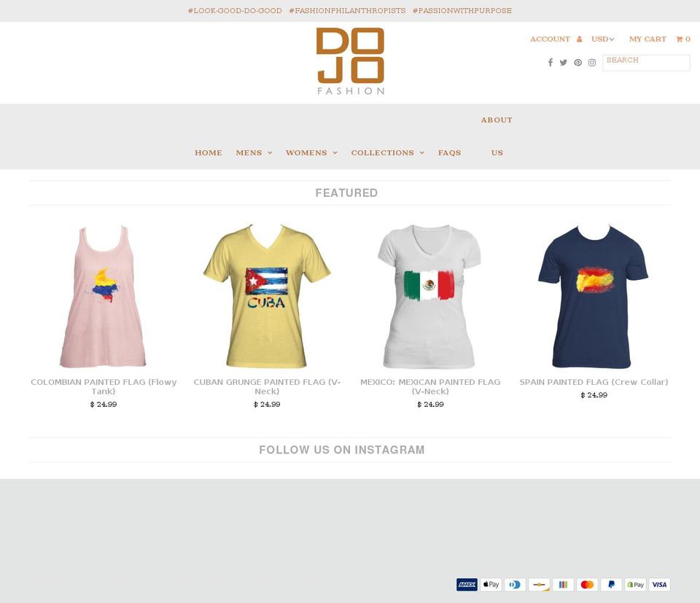Image resolution: width=700 pixels, height=603 pixels.
Task: Open the WOMENS menu item
Action: coord(306,152)
